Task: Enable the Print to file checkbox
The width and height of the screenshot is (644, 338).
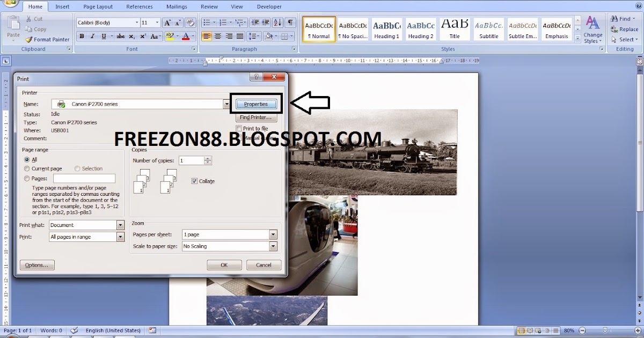Action: click(x=239, y=129)
